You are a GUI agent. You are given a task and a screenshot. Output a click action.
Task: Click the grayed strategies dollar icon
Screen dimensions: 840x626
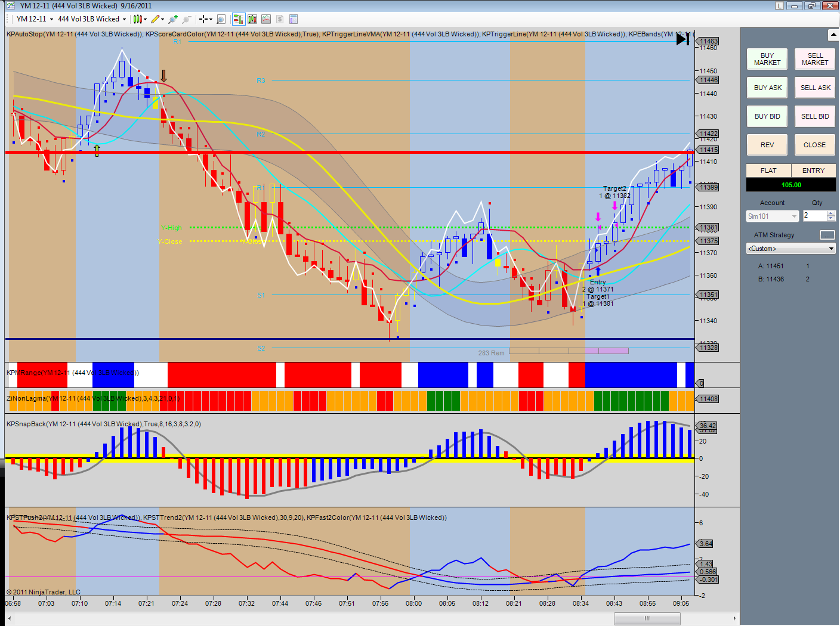pos(280,19)
